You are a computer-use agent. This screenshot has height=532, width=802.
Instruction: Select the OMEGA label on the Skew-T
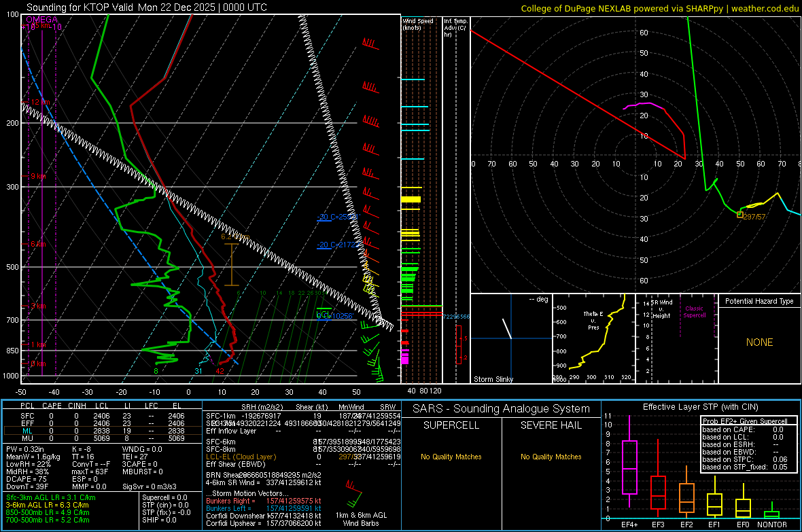click(42, 20)
